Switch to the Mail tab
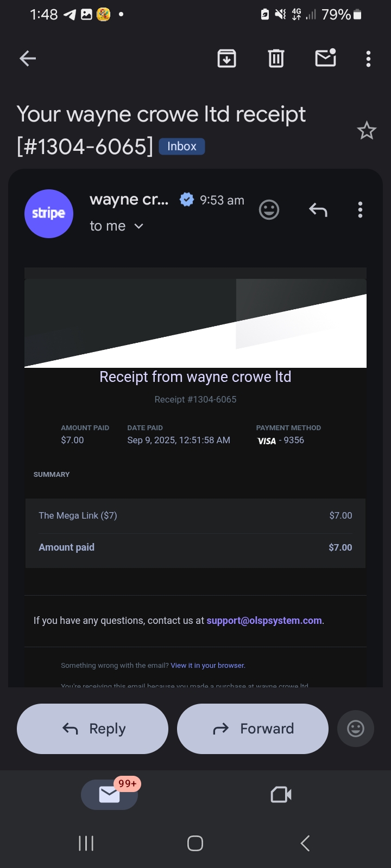 tap(110, 795)
